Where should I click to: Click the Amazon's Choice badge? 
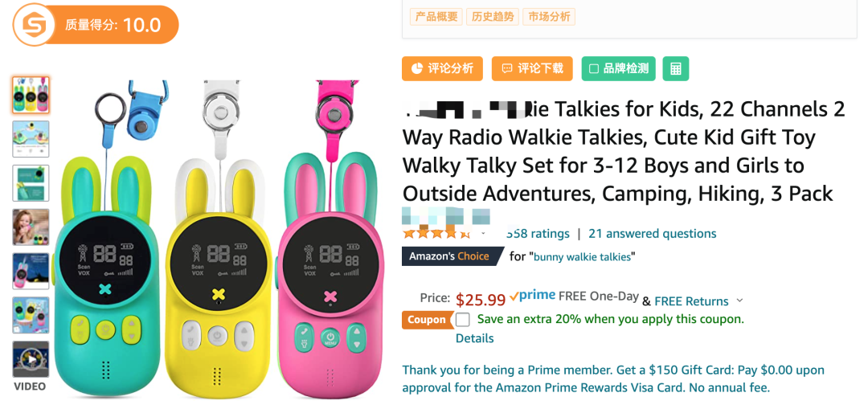[449, 256]
